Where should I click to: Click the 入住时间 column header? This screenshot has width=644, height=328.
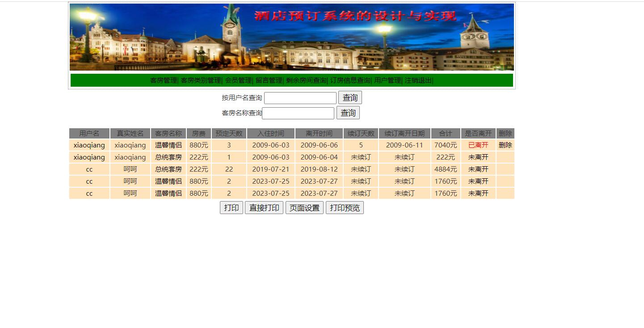(271, 134)
